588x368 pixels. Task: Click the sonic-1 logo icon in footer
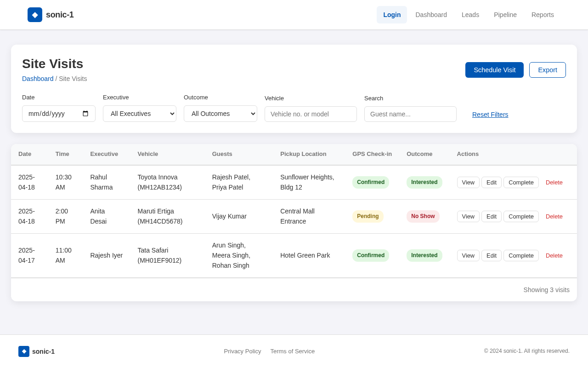click(24, 351)
